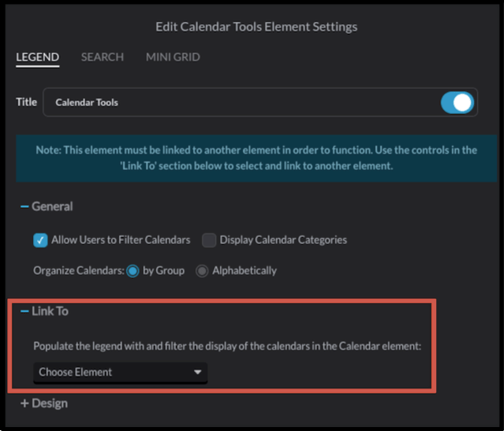The image size is (504, 431).
Task: Open the MINI GRID tab
Action: pyautogui.click(x=173, y=57)
